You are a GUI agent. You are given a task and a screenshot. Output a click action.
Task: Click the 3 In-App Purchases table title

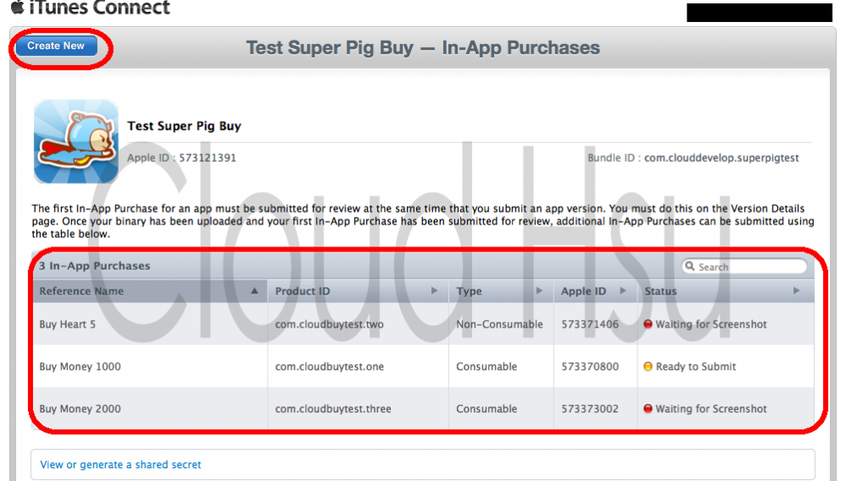94,266
